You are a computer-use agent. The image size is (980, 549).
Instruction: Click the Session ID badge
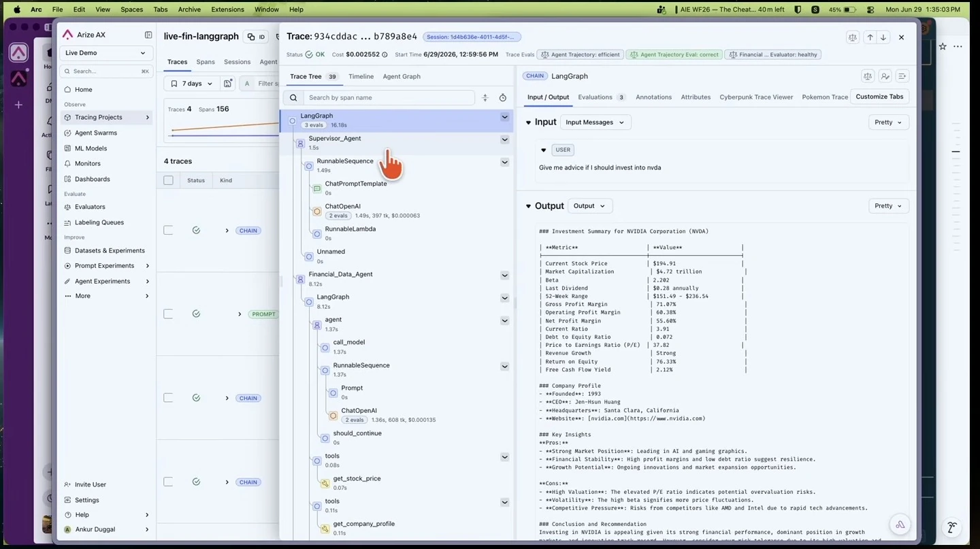(x=472, y=37)
